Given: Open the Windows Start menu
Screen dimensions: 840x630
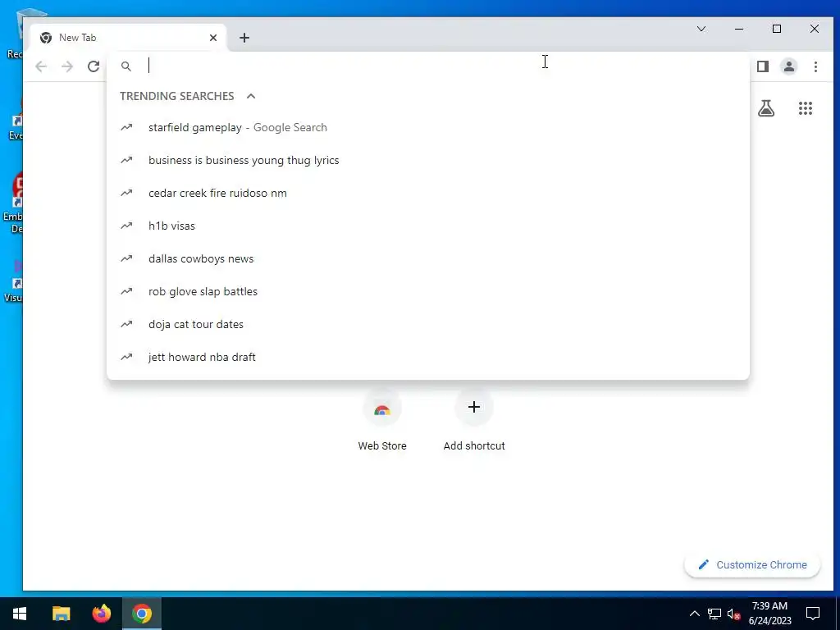Looking at the screenshot, I should (x=20, y=614).
